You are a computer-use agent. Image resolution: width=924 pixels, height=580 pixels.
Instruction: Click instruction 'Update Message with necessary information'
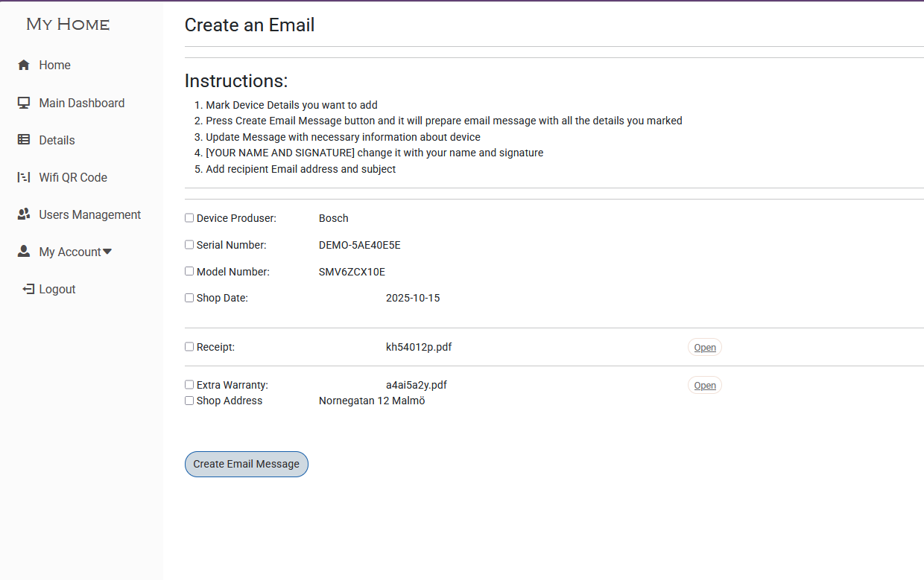(x=344, y=137)
